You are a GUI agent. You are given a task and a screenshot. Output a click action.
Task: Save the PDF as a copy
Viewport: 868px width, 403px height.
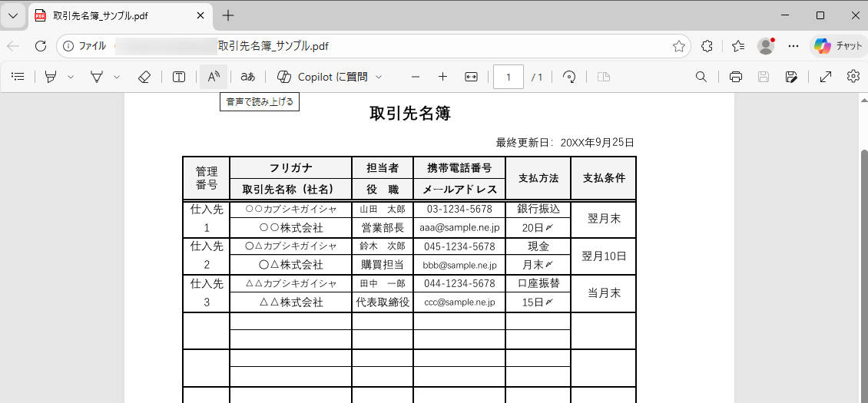791,77
